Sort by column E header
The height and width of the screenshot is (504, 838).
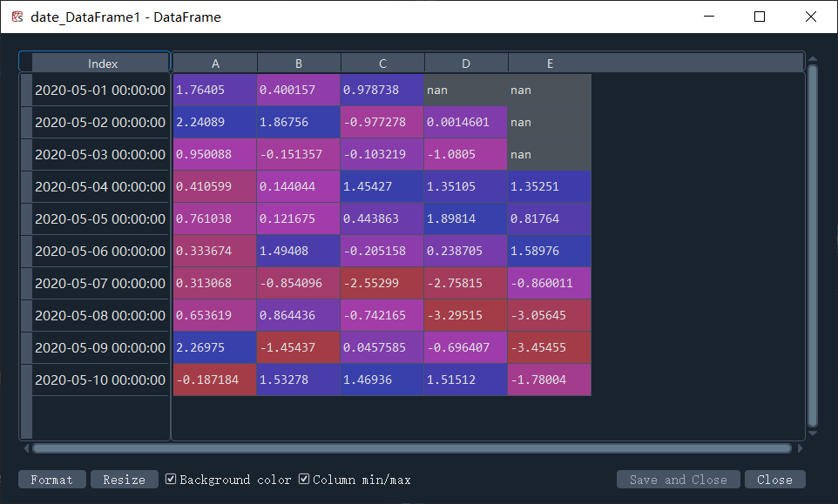pos(550,63)
